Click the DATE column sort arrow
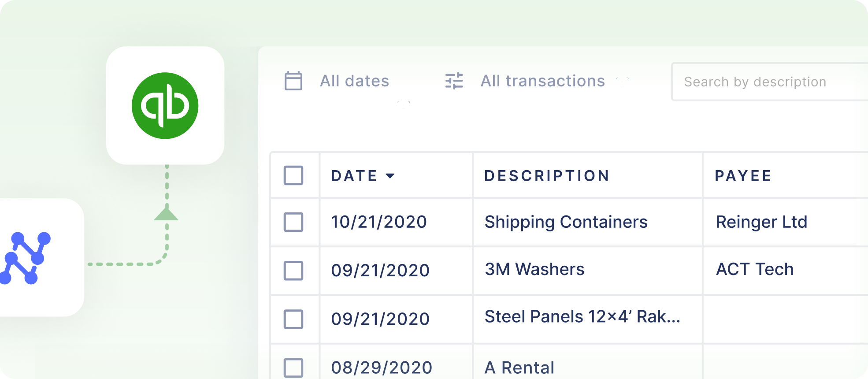The width and height of the screenshot is (868, 379). tap(390, 176)
